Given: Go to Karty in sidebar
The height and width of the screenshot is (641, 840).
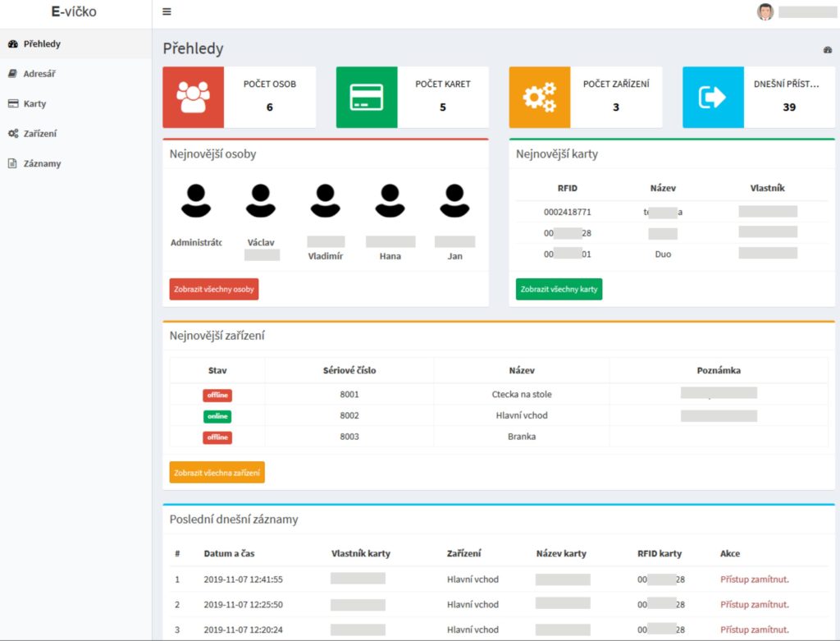Looking at the screenshot, I should (35, 104).
